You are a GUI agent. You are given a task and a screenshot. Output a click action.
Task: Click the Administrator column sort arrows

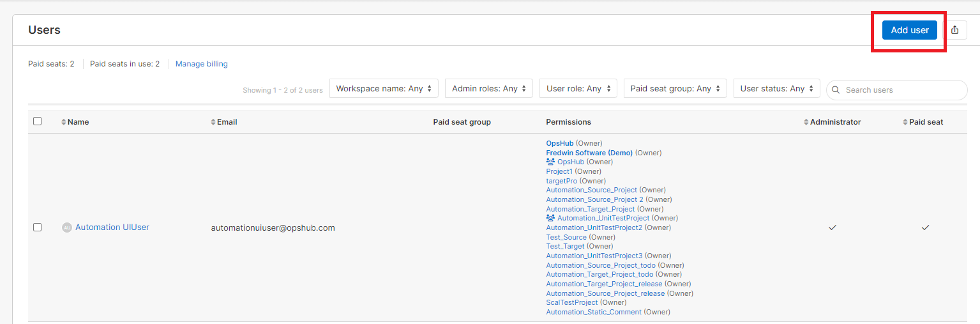pos(806,122)
